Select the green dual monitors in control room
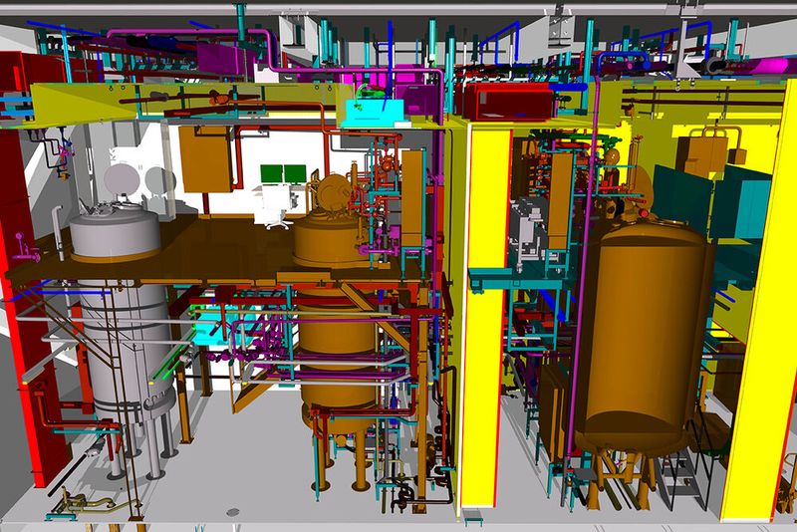The image size is (797, 532). (x=283, y=174)
